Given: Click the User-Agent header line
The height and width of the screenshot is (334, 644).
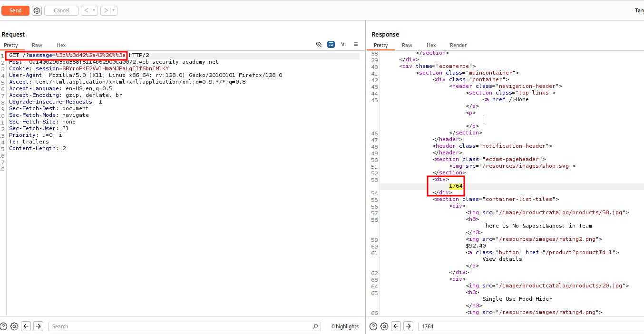Looking at the screenshot, I should tap(146, 76).
